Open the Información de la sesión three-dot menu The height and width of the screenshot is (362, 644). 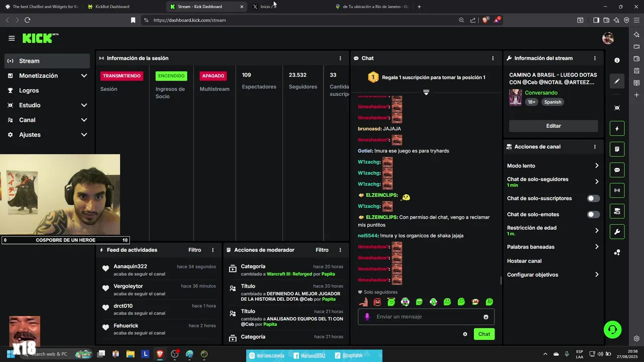tap(340, 58)
